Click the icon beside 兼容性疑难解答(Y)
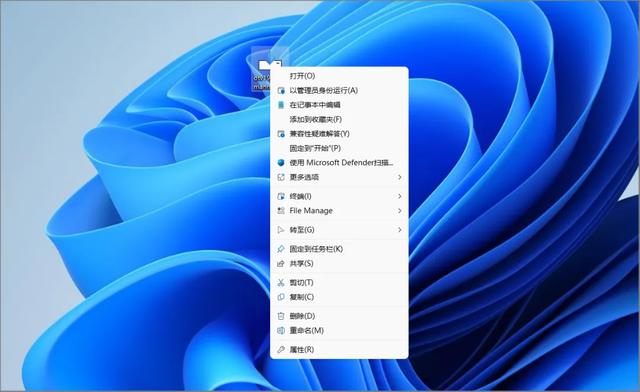The width and height of the screenshot is (640, 392). tap(281, 134)
